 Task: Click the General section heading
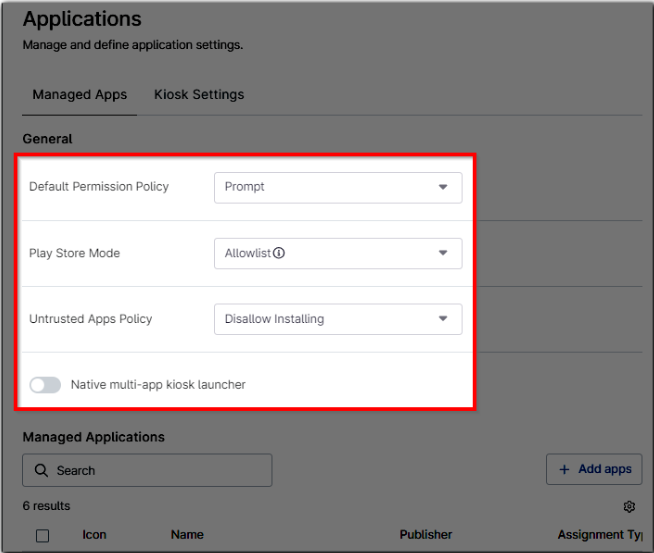pyautogui.click(x=48, y=139)
